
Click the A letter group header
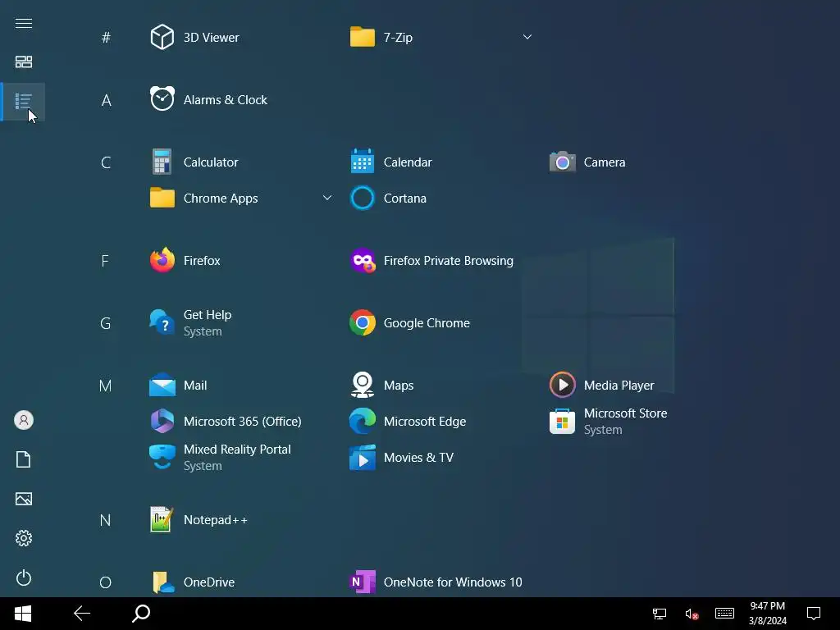tap(106, 100)
